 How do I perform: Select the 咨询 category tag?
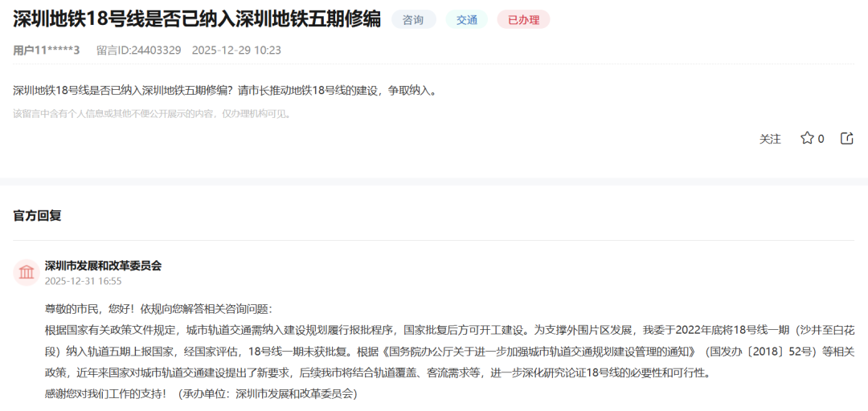(x=413, y=20)
